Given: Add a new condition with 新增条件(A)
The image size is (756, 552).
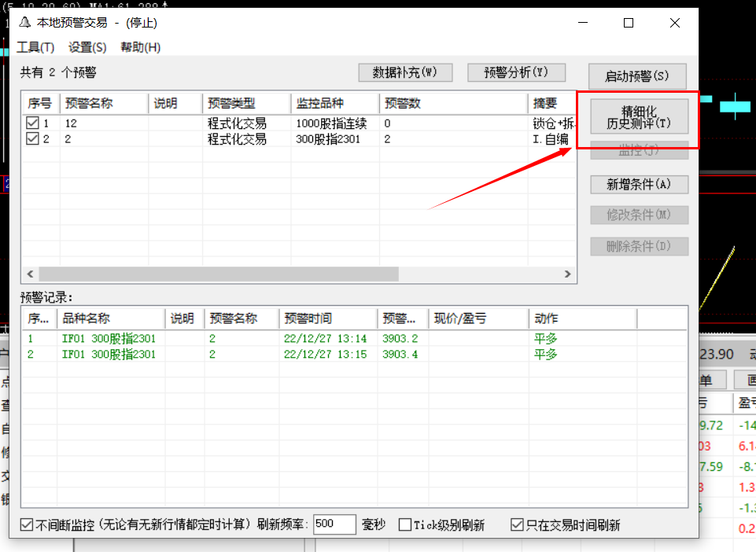Looking at the screenshot, I should click(x=639, y=185).
